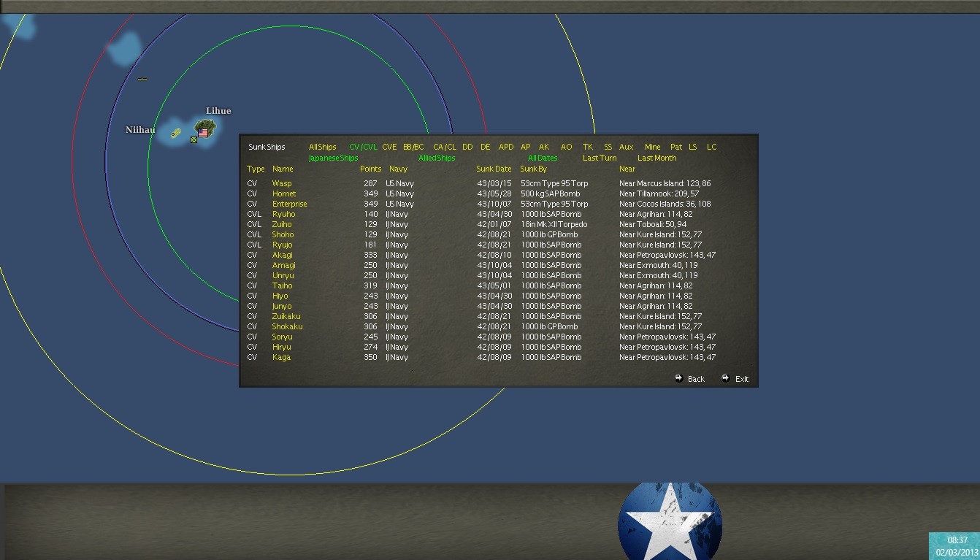Select the All Dates option
The width and height of the screenshot is (980, 560).
coord(543,158)
